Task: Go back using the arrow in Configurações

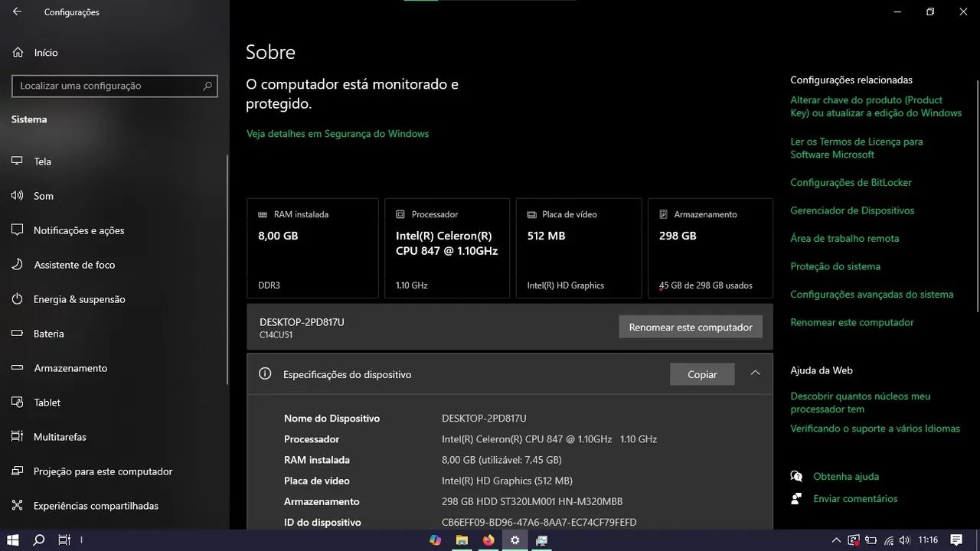Action: tap(17, 12)
